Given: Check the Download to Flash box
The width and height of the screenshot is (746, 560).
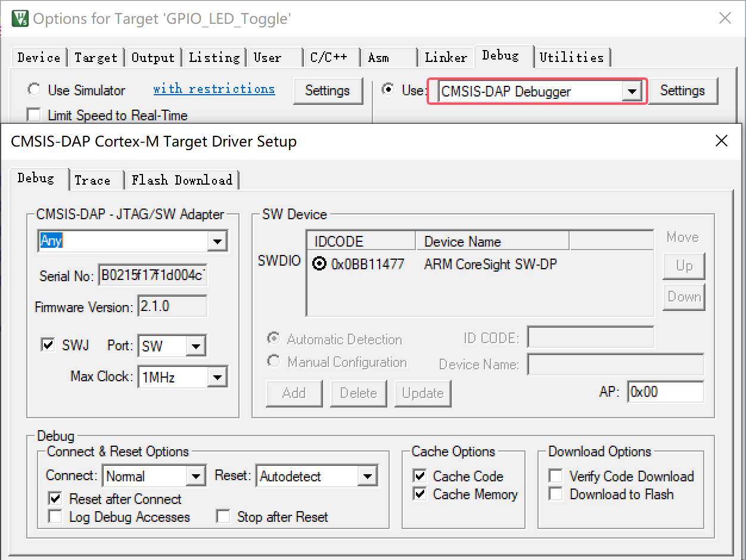Looking at the screenshot, I should click(x=556, y=494).
